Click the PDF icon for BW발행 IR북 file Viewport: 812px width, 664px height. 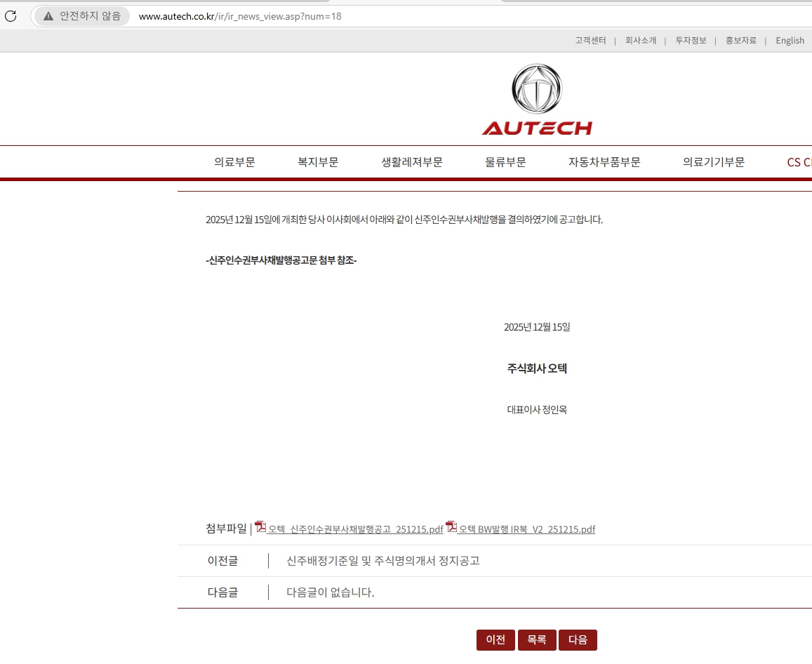coord(451,526)
